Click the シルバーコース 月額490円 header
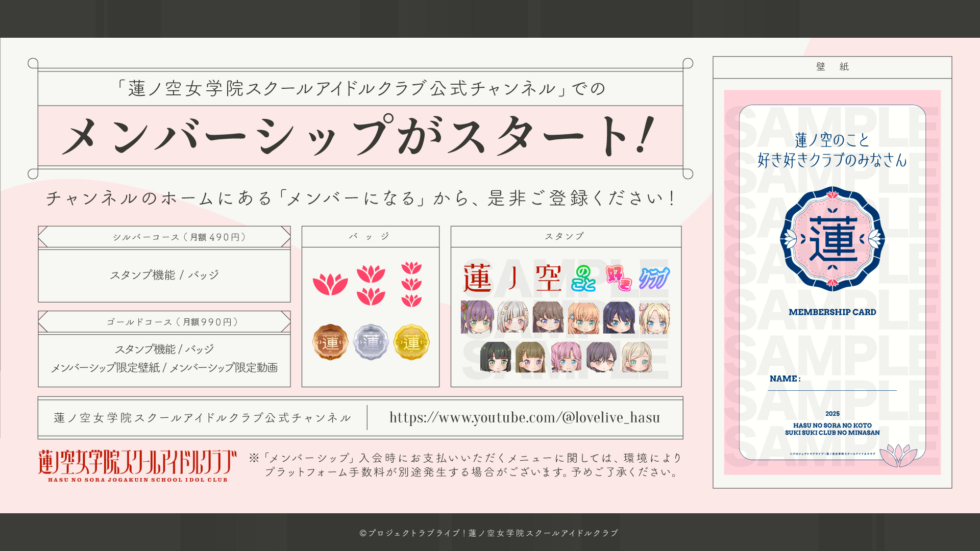Image resolution: width=980 pixels, height=551 pixels. point(164,237)
